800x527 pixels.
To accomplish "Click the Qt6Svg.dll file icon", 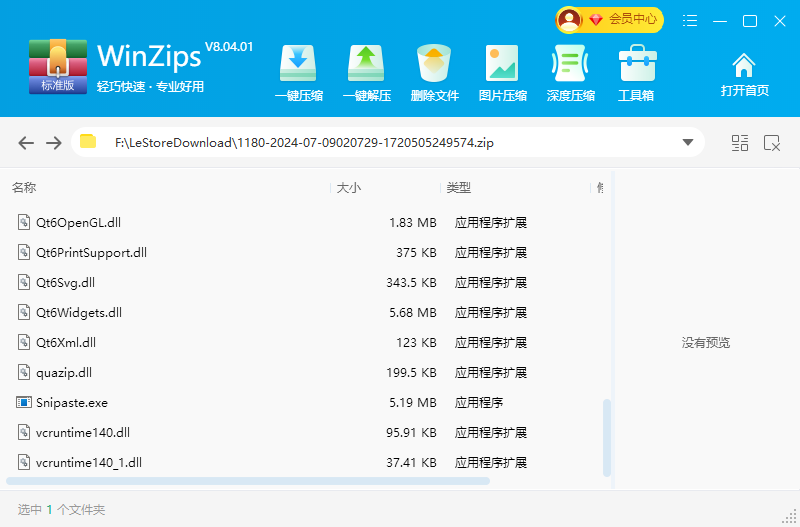I will (x=23, y=283).
